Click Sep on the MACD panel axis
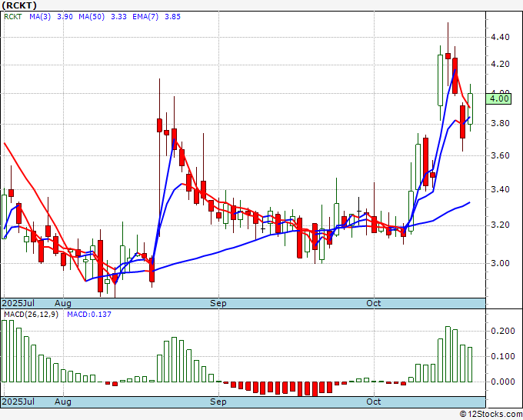The height and width of the screenshot is (420, 523). pyautogui.click(x=218, y=402)
